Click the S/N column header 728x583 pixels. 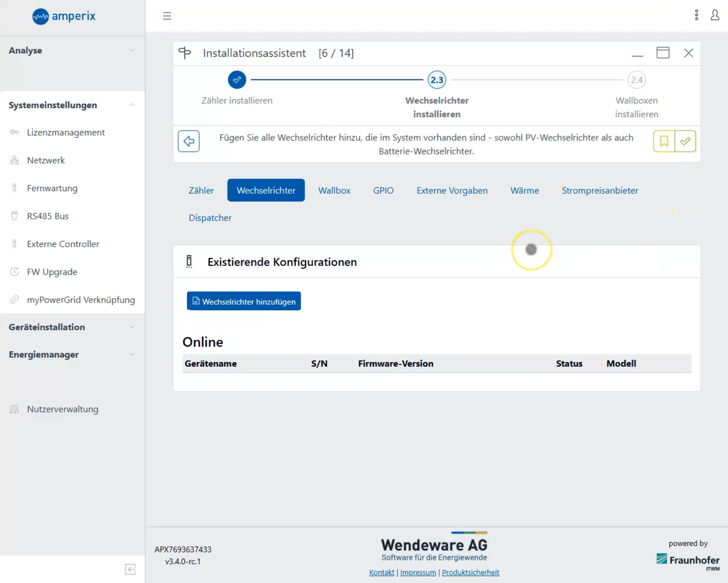320,364
